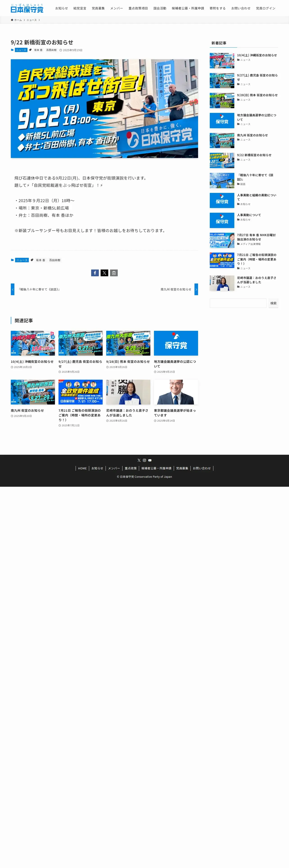This screenshot has height=868, width=289.
Task: Open sidebar thumbnail for 7月21日 街頭演説のご案内
Action: point(222,260)
